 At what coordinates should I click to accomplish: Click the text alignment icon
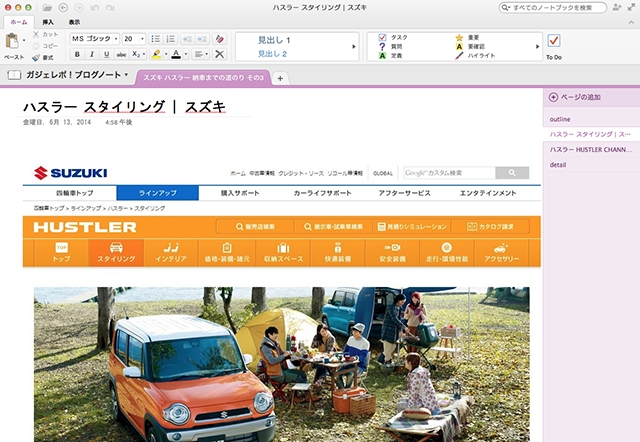(199, 54)
